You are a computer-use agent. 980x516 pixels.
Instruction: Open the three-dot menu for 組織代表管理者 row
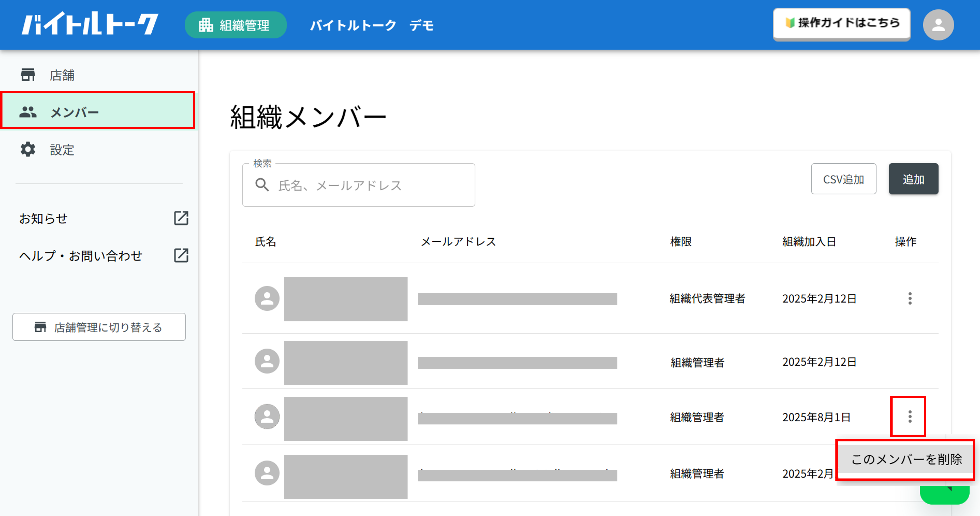point(910,298)
